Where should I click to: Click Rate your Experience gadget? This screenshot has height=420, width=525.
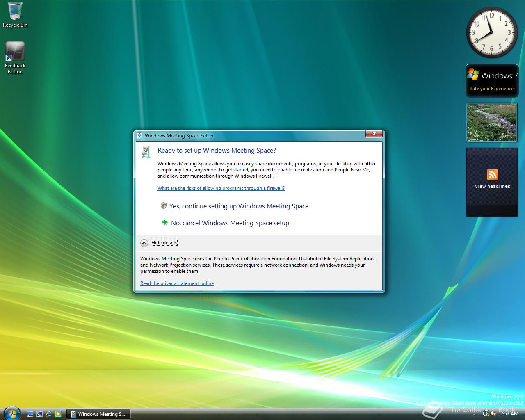coord(492,89)
